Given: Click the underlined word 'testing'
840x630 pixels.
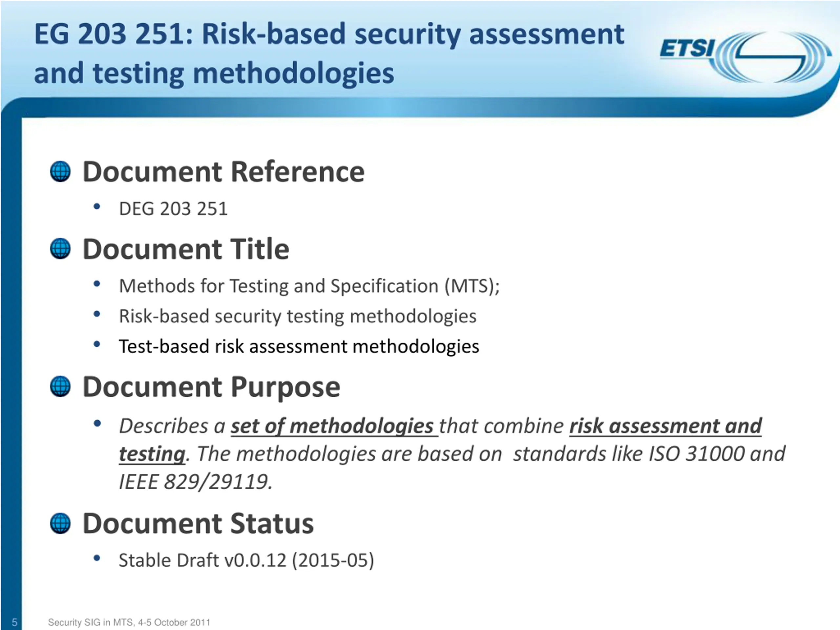Looking at the screenshot, I should [152, 454].
